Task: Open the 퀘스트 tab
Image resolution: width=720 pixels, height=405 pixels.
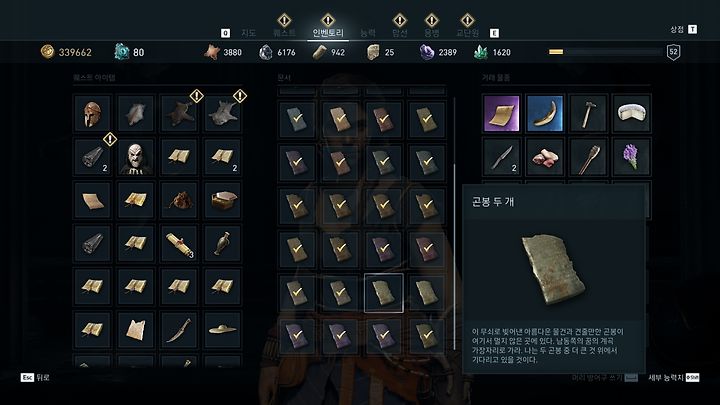Action: [284, 33]
